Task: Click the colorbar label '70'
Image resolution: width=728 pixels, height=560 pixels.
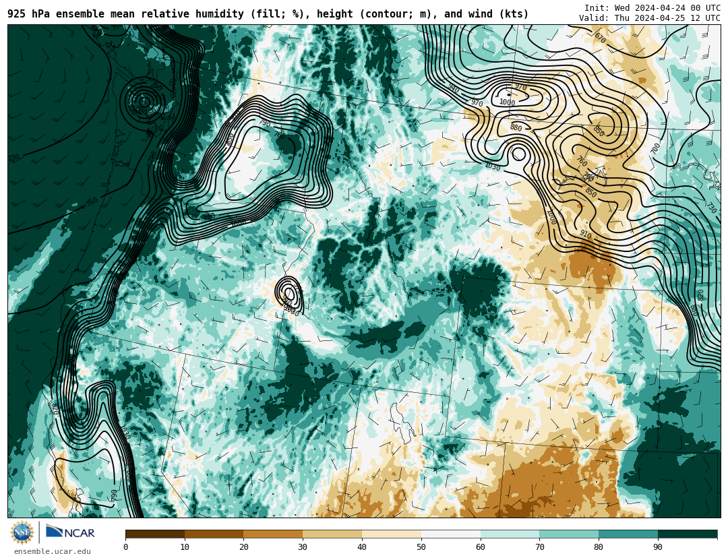Action: tap(539, 547)
